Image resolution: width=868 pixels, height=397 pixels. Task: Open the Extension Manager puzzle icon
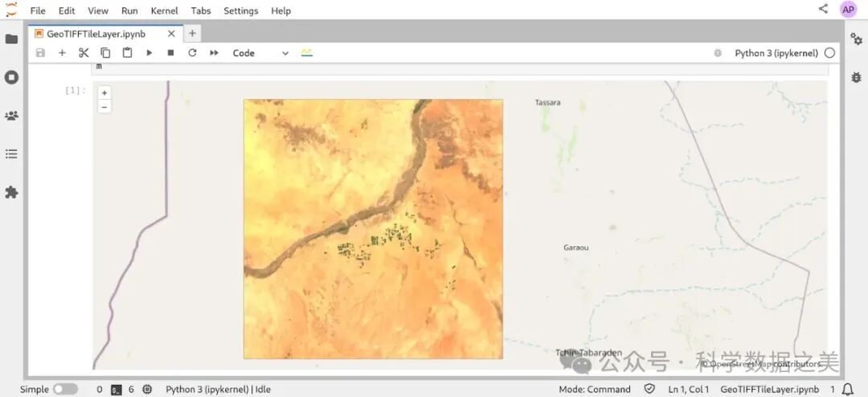(11, 192)
